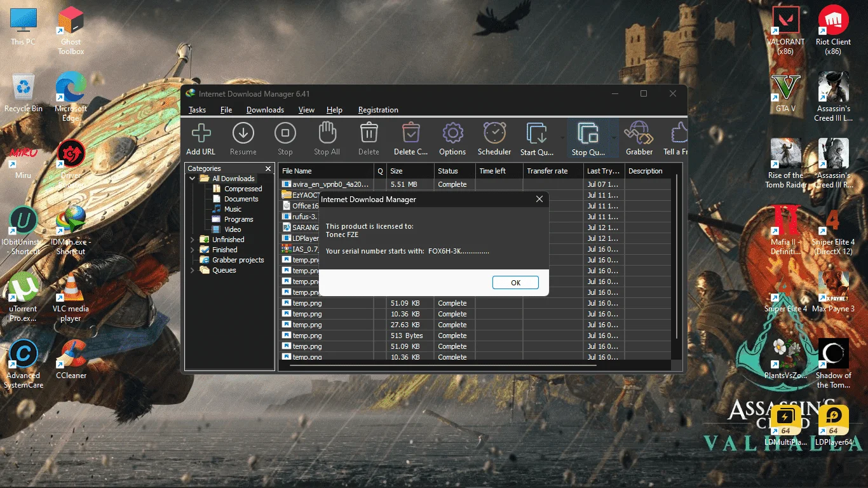Expand the Unfinished category node
Screen dimensions: 868x488
click(x=193, y=240)
